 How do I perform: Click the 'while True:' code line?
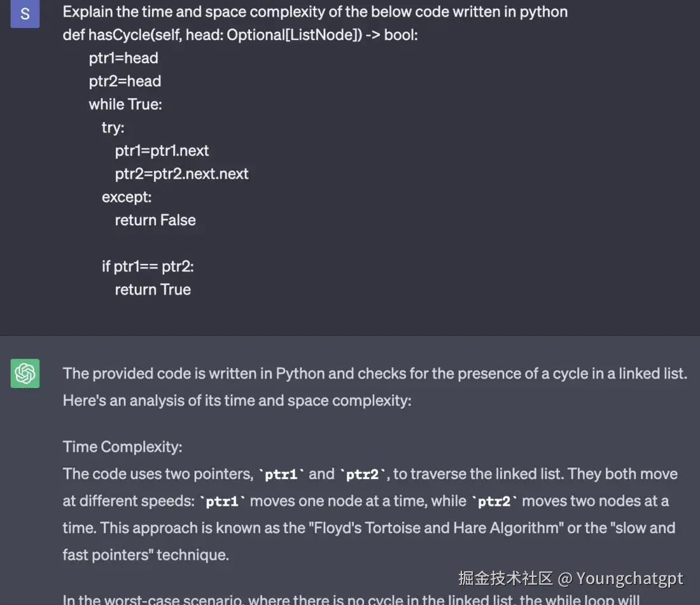tap(125, 104)
